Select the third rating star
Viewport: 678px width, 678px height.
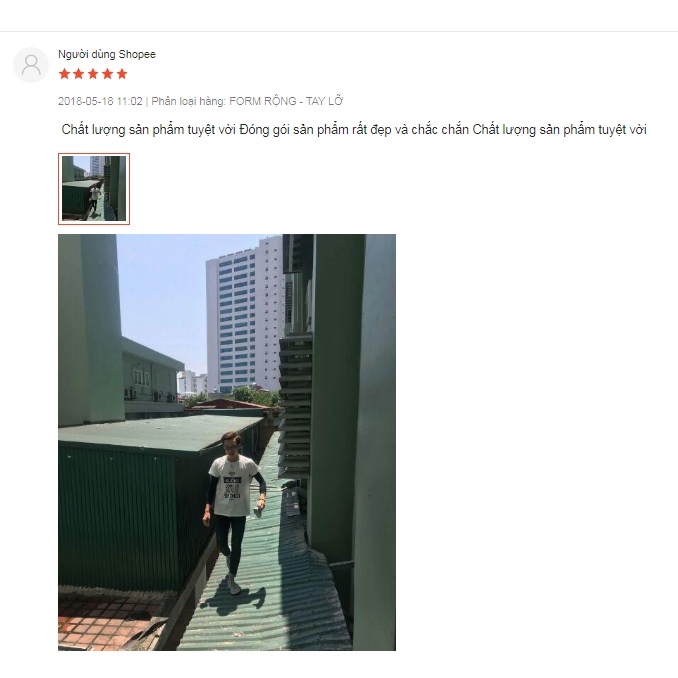pos(93,74)
